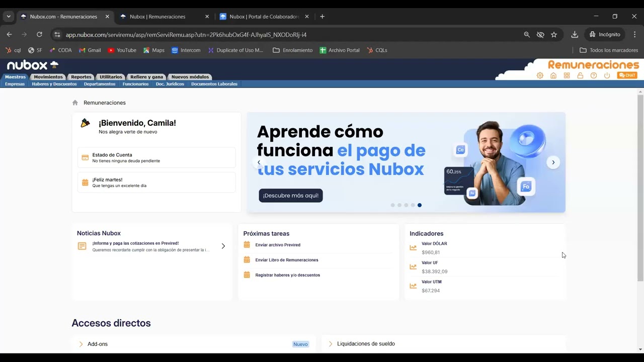Open Enviar Libro de Remuneraciones task
Viewport: 644px width, 362px height.
tap(287, 260)
